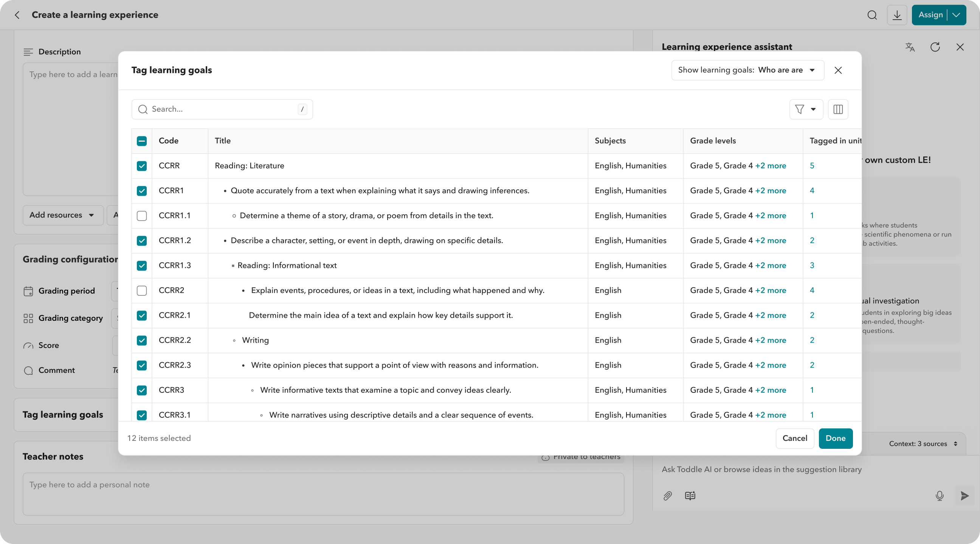Image resolution: width=980 pixels, height=544 pixels.
Task: Click the Teacher notes text area
Action: (323, 494)
